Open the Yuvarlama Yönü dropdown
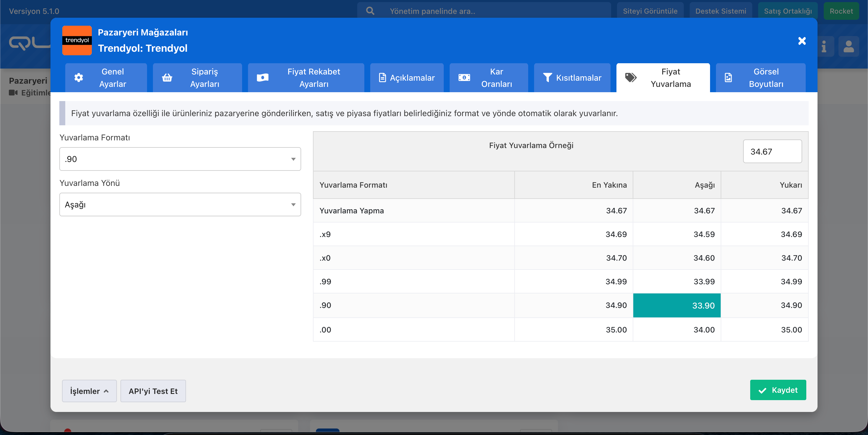This screenshot has height=435, width=868. coord(180,204)
